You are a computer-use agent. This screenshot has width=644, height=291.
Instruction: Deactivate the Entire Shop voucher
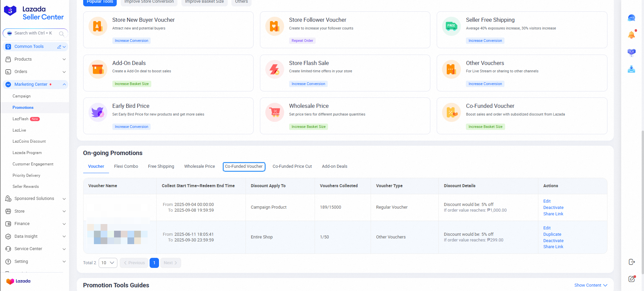click(553, 241)
